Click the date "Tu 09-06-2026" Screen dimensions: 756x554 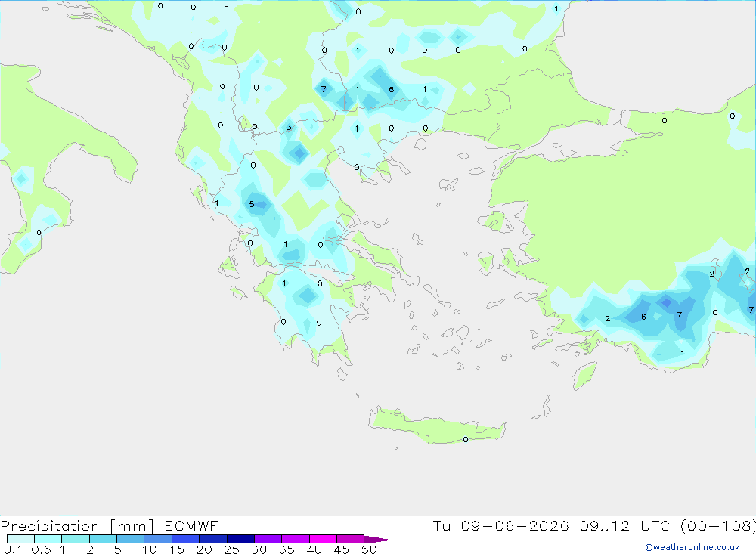[x=500, y=525]
